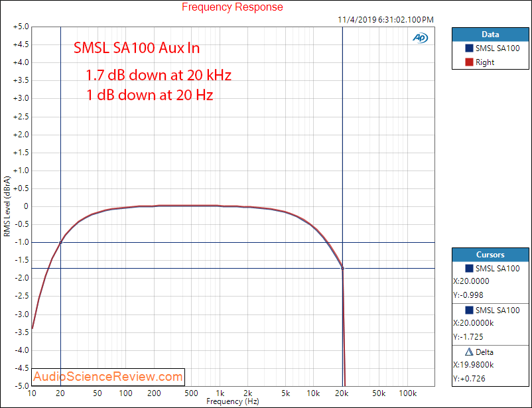Click the Delta X:19.9800k value
Screen dimensions: 532x408
[474, 365]
